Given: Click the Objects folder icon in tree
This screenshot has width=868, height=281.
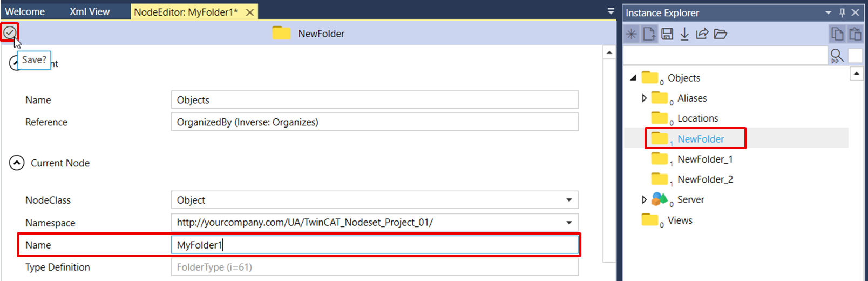Looking at the screenshot, I should pyautogui.click(x=650, y=78).
